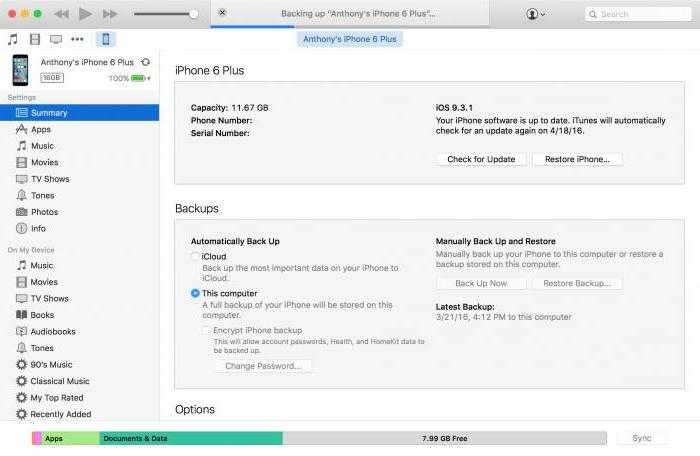Viewport: 700px width, 456px height.
Task: Open Music under On My Device
Action: (79, 266)
